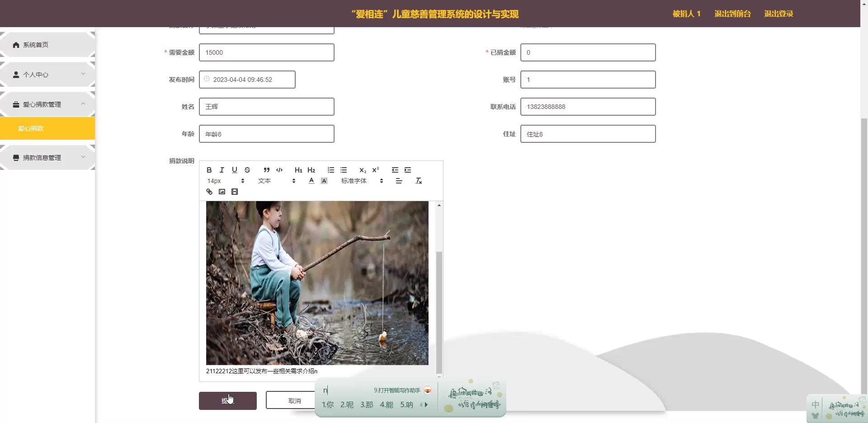Click the home icon beside 系统首页
The image size is (868, 423).
(x=16, y=45)
